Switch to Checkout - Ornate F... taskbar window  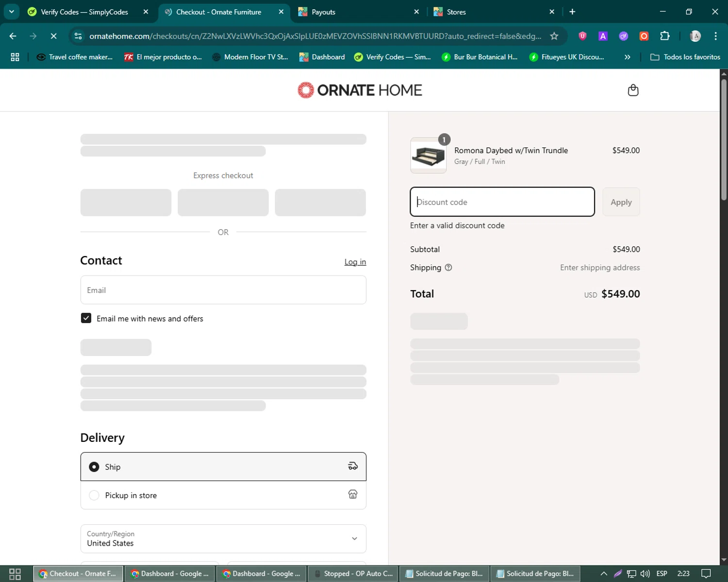tap(78, 574)
